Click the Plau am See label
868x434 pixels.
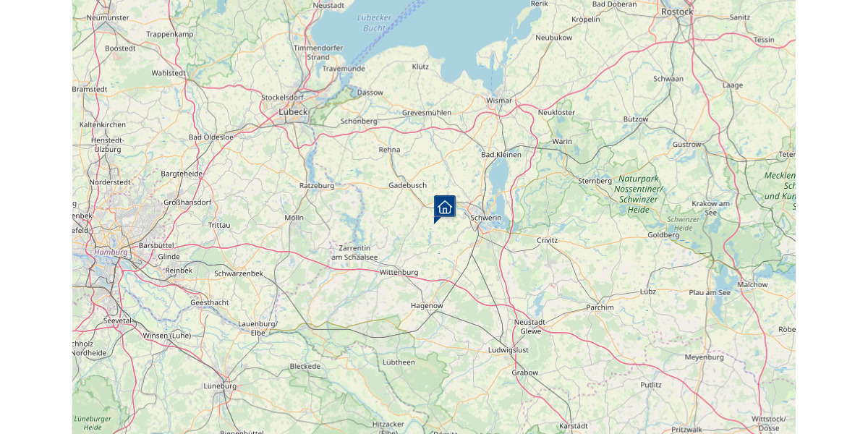pyautogui.click(x=710, y=292)
